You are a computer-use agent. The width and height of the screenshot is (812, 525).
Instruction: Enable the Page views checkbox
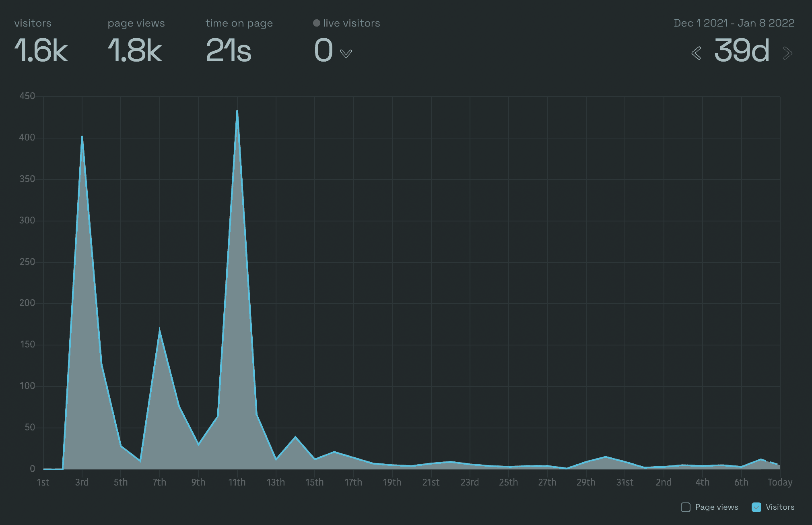click(686, 507)
